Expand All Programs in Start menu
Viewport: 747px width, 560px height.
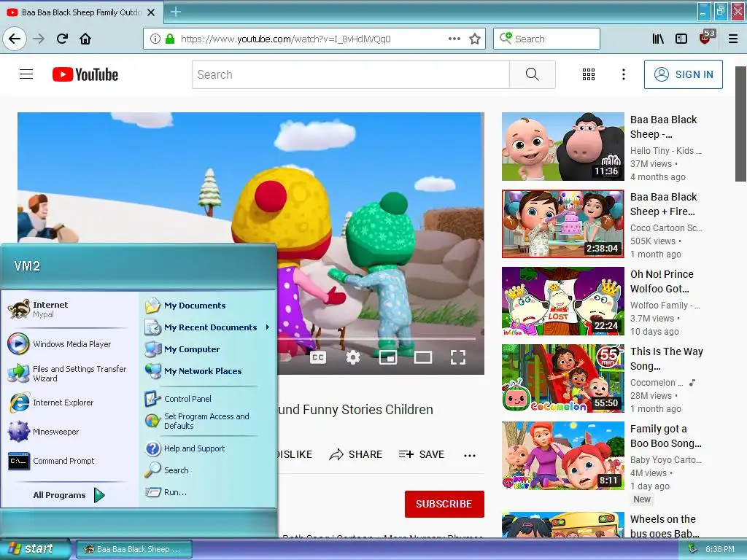(x=69, y=495)
